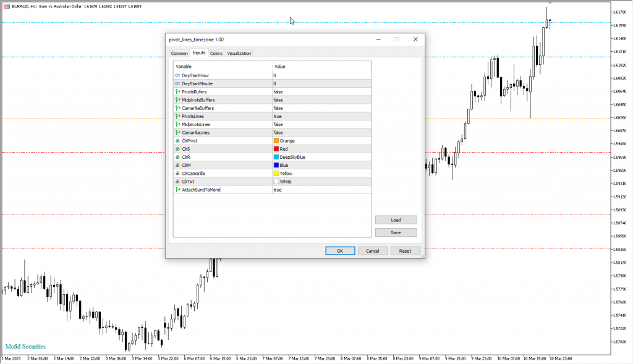This screenshot has height=364, width=633.
Task: Click the boolean icon next to AttachSundToMond
Action: click(x=177, y=190)
